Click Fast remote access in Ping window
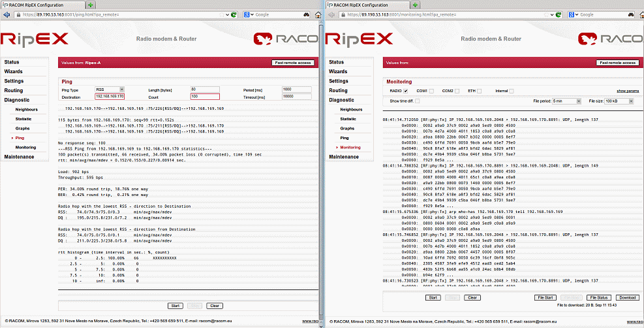Viewport: 644px width, 328px height. tap(293, 63)
